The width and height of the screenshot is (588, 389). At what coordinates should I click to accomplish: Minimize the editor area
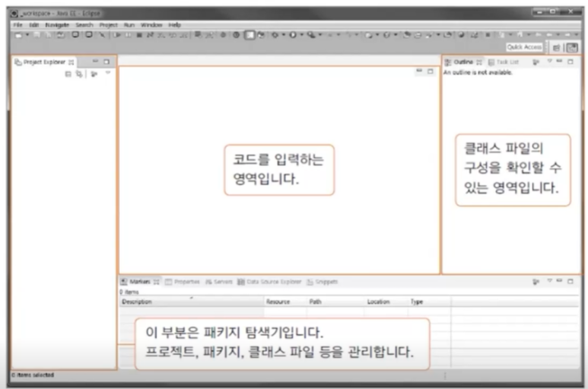point(419,71)
